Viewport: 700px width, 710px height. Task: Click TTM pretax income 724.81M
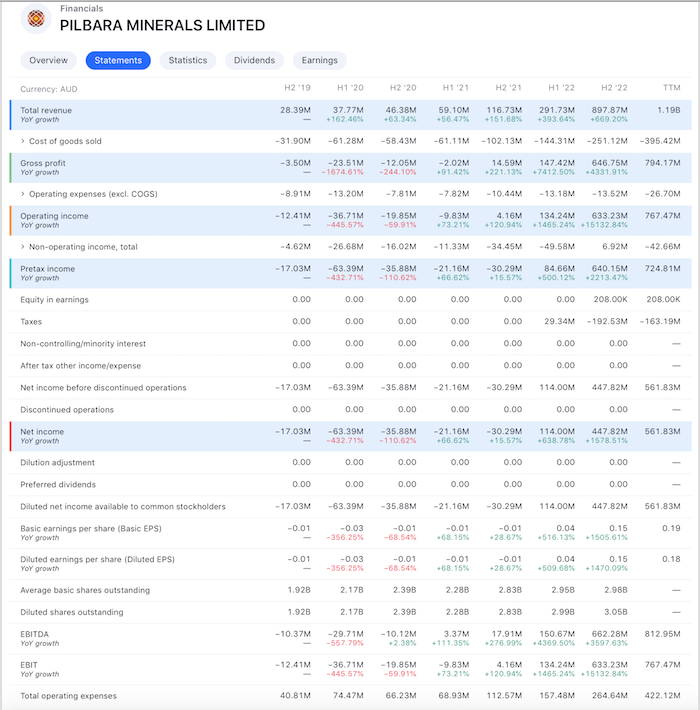click(663, 269)
